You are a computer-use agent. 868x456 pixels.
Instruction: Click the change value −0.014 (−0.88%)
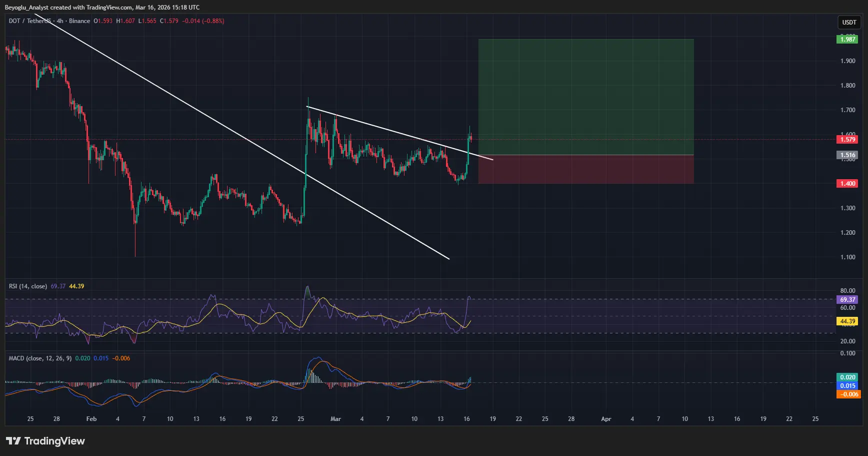[203, 21]
